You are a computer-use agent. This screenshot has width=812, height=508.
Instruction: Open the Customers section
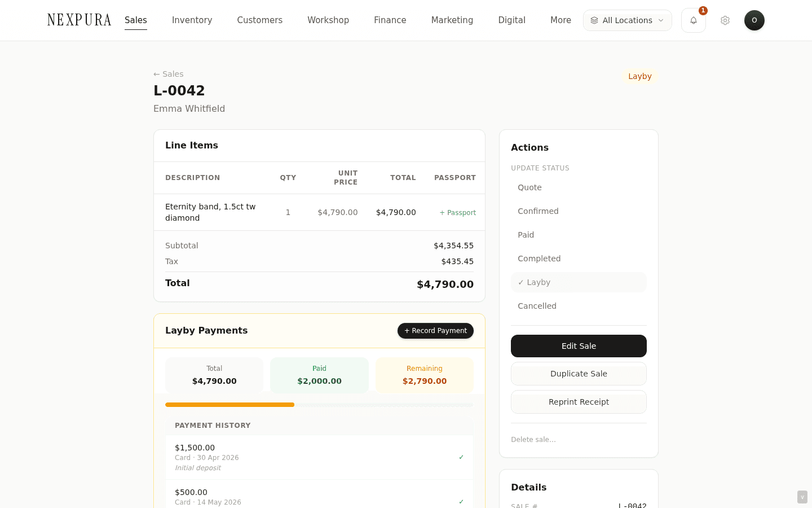coord(260,20)
